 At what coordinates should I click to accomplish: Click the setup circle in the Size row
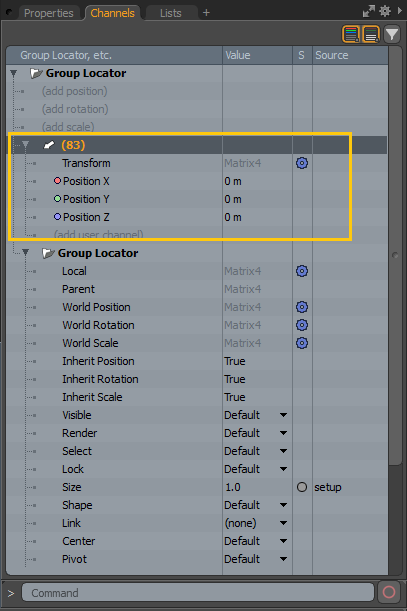pos(302,487)
